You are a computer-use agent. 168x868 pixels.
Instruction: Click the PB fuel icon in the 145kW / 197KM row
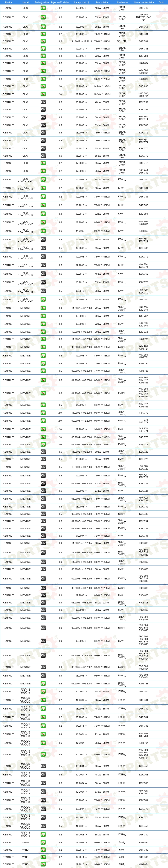pos(43,86)
